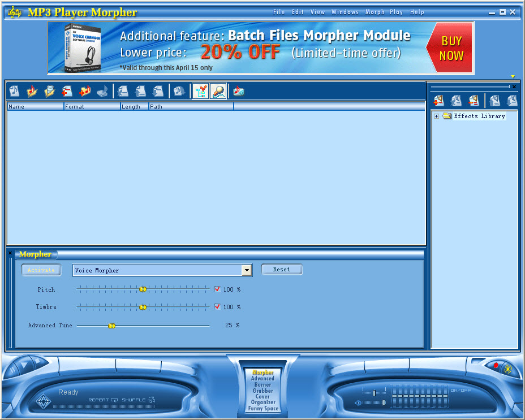Expand the Effects Library tree node

436,116
